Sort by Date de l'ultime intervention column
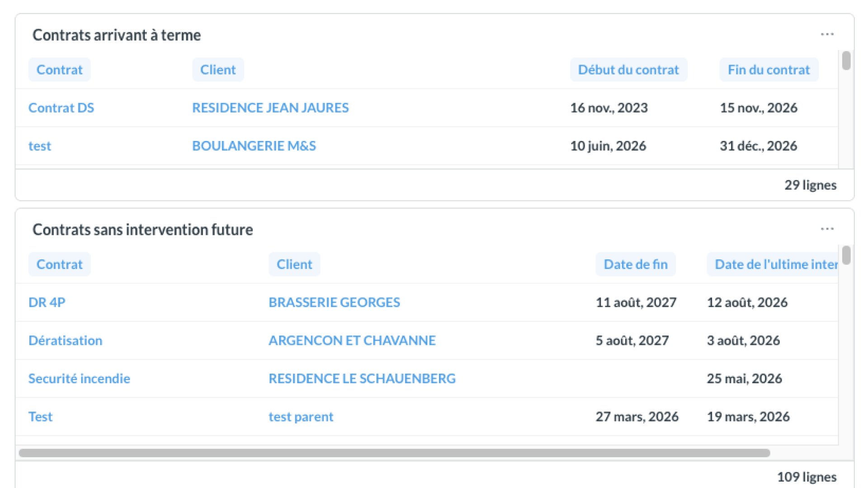The height and width of the screenshot is (488, 868). click(773, 264)
